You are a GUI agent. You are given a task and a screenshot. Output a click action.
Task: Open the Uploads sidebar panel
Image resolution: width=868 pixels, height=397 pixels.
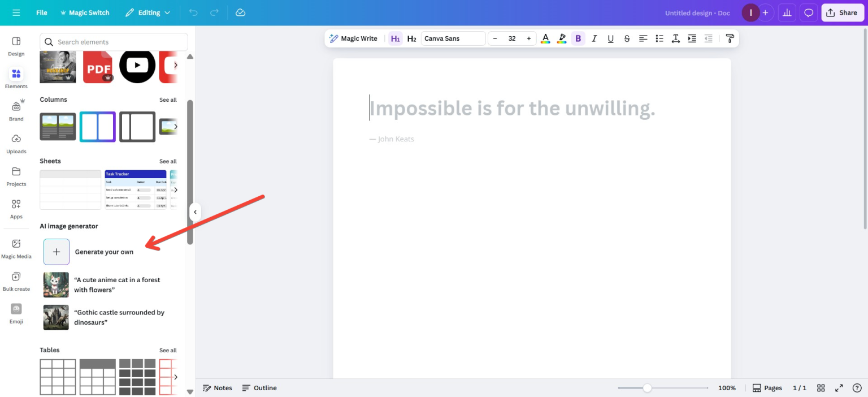[16, 144]
